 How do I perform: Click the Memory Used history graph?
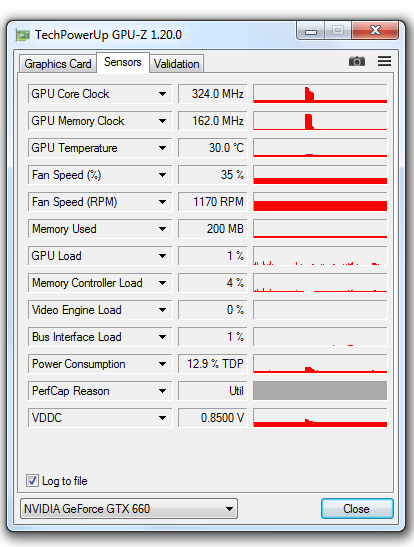(x=320, y=229)
